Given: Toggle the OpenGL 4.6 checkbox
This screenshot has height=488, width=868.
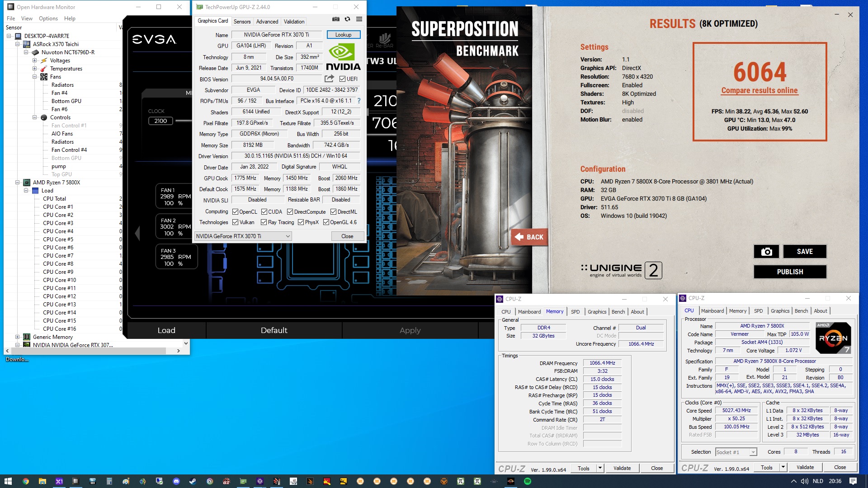Looking at the screenshot, I should [326, 222].
